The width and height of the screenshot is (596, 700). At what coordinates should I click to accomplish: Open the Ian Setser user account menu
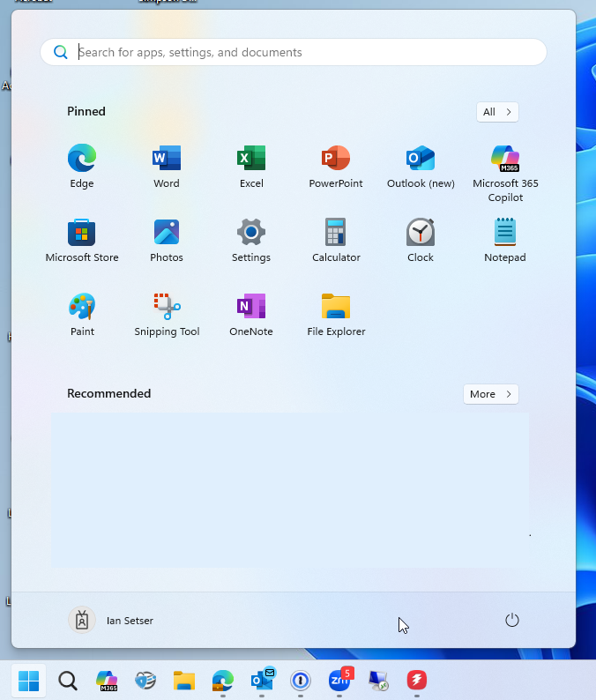click(x=111, y=620)
